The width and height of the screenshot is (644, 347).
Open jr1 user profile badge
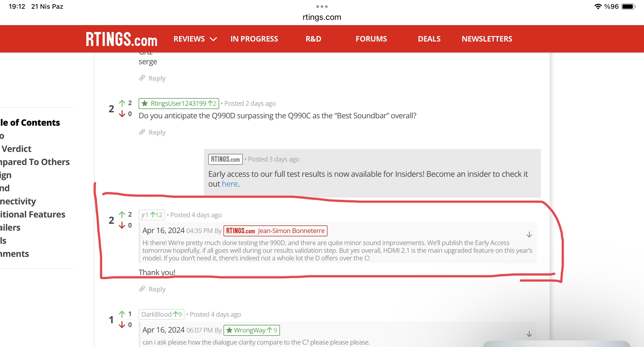(x=152, y=215)
